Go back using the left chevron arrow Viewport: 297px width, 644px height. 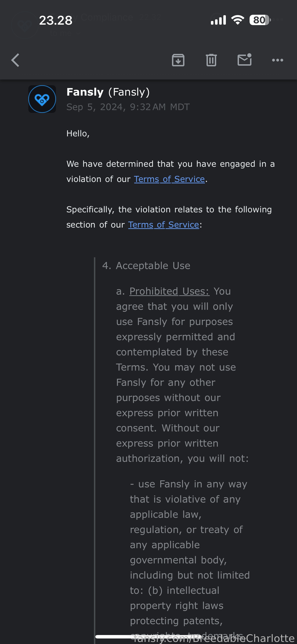point(15,60)
